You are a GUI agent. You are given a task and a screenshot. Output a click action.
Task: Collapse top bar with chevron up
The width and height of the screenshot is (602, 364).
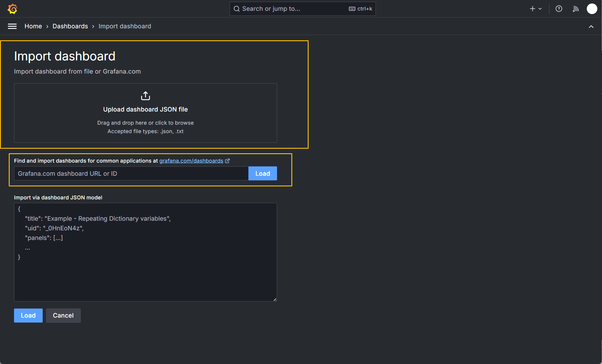click(591, 27)
